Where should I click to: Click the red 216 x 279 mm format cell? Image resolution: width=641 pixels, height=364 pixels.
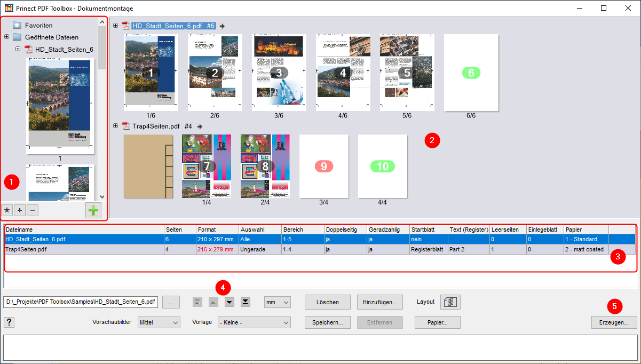coord(218,249)
